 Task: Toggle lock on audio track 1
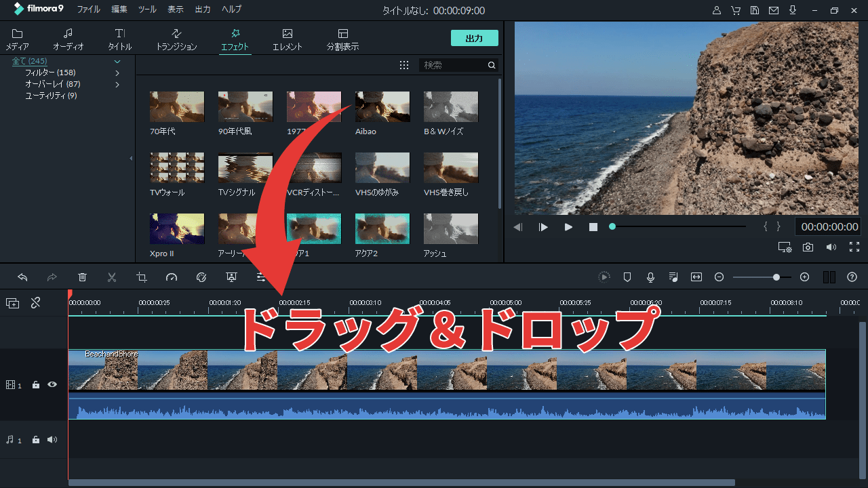pyautogui.click(x=36, y=440)
